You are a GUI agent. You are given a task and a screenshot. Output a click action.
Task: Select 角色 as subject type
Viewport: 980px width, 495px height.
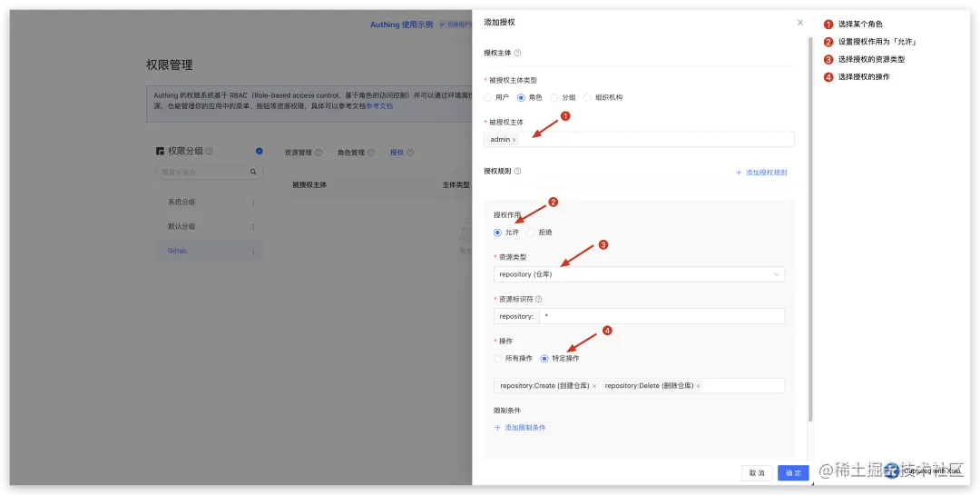click(x=521, y=97)
